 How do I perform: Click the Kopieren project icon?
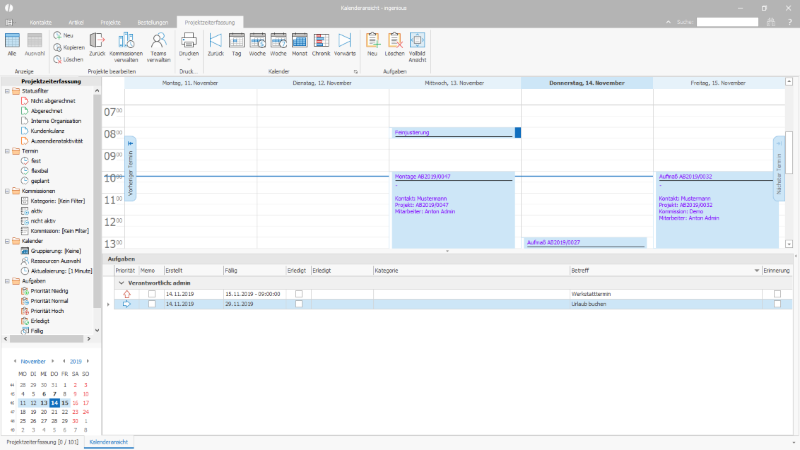point(58,47)
